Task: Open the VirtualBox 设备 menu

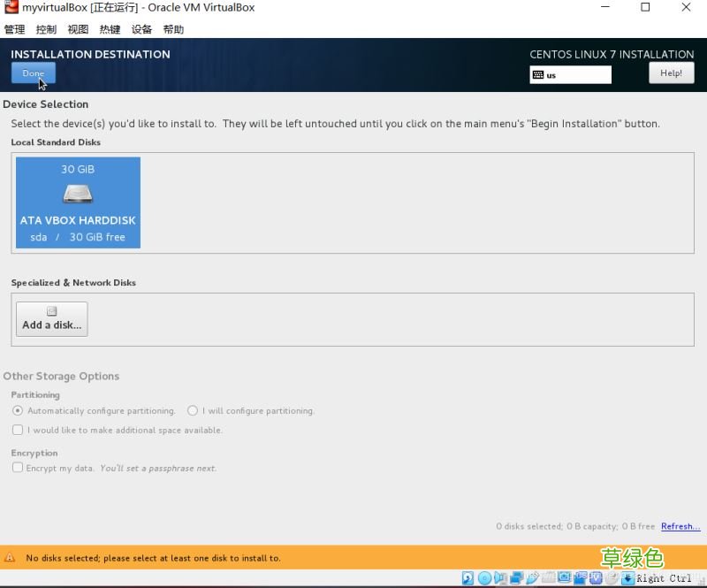Action: [141, 28]
